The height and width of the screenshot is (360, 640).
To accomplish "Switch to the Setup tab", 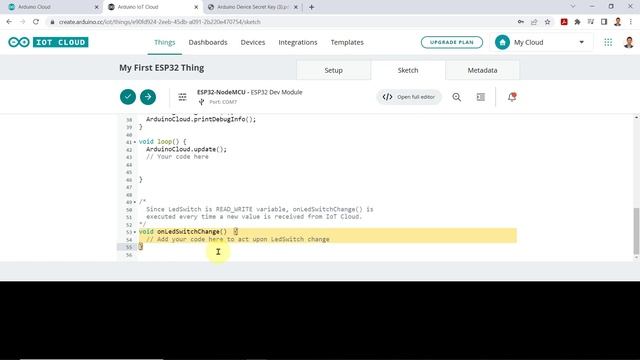I will tap(333, 70).
